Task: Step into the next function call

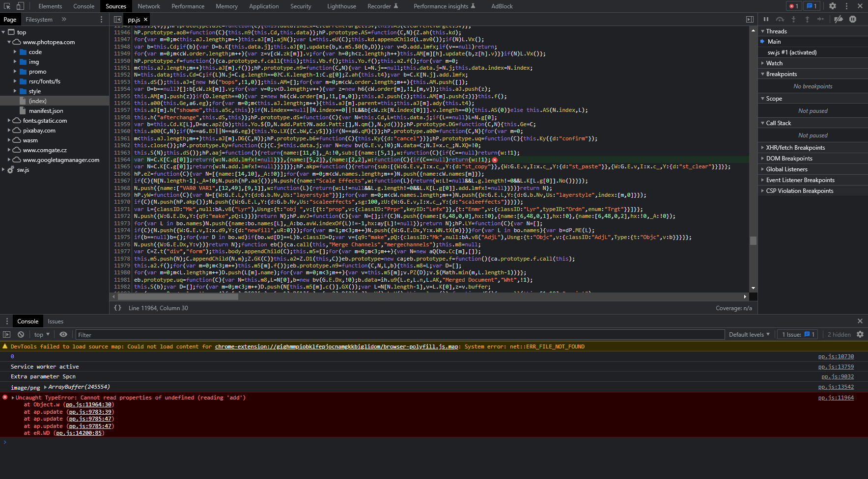Action: click(x=793, y=19)
